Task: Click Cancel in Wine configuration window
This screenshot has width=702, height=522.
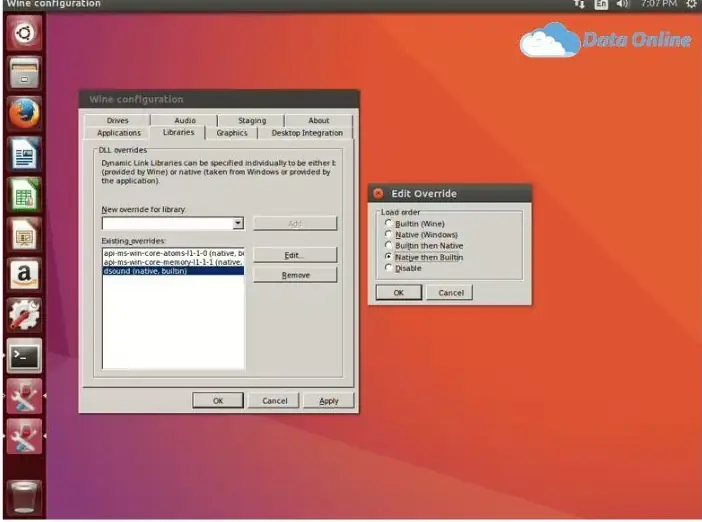Action: tap(274, 401)
